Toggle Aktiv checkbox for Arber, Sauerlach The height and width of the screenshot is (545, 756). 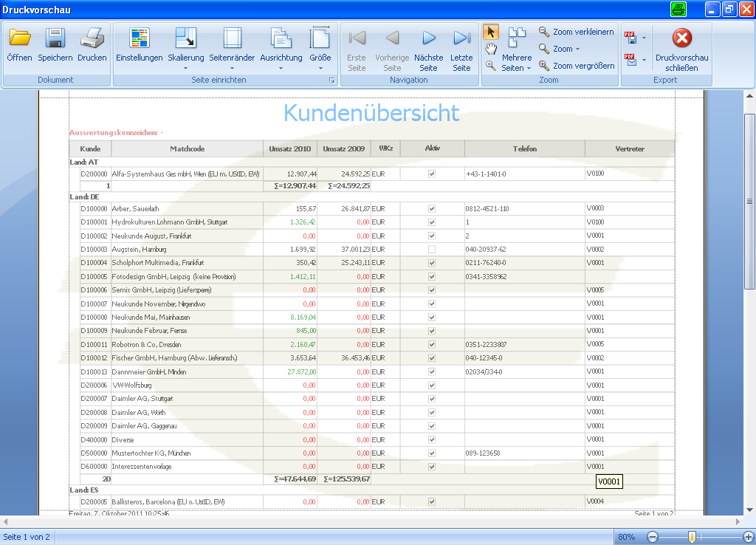(x=431, y=209)
